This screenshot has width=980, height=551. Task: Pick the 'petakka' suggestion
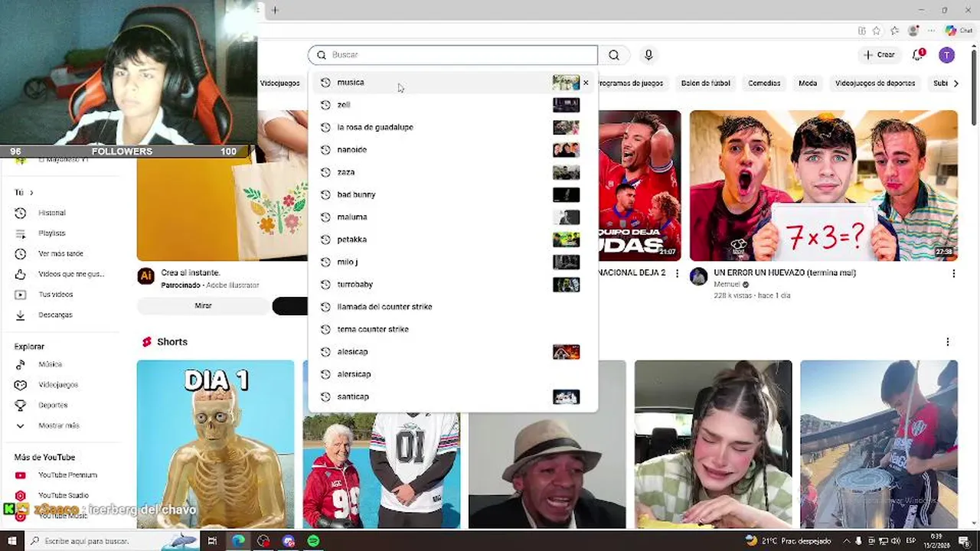coord(453,240)
